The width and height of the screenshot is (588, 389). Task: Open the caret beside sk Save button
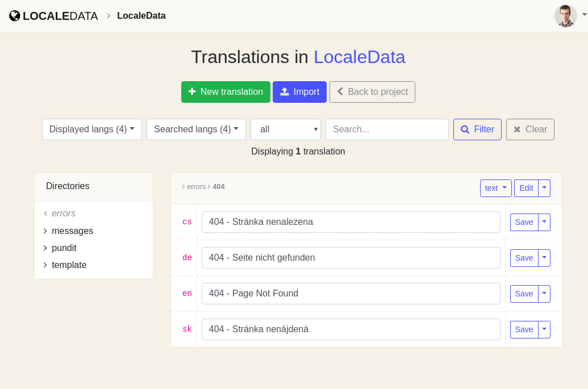544,330
